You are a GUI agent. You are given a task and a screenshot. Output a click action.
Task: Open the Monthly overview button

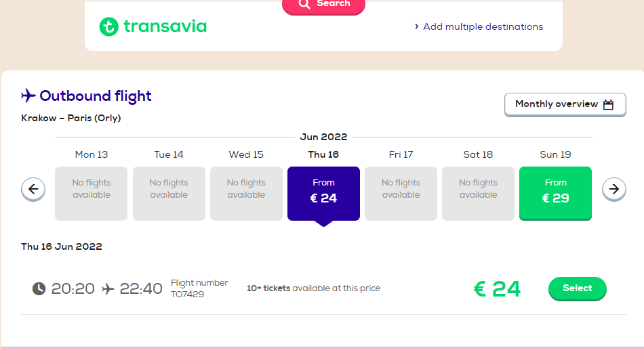click(565, 104)
